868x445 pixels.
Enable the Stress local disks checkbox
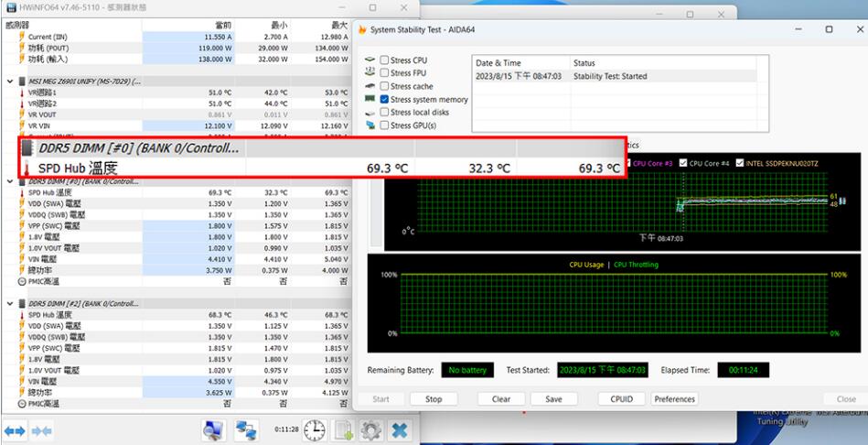tap(384, 112)
